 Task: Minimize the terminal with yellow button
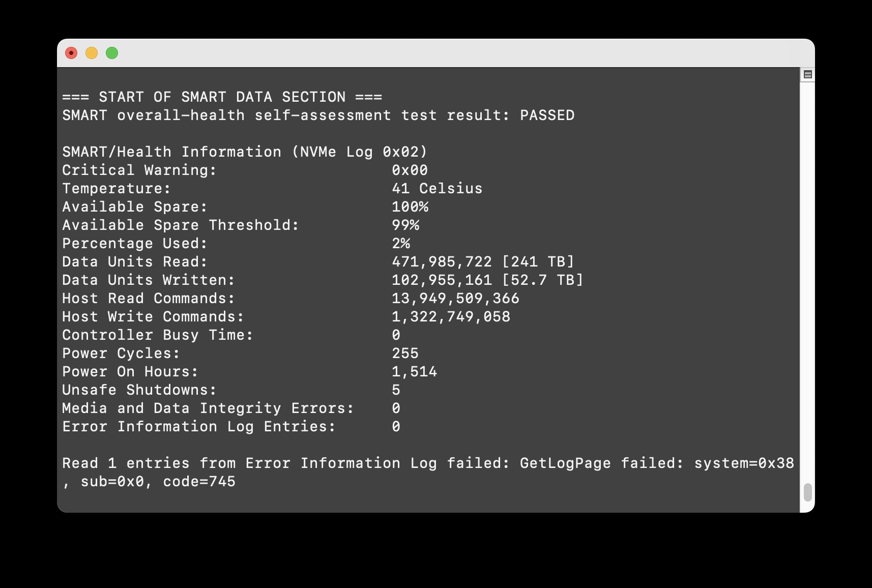tap(92, 53)
